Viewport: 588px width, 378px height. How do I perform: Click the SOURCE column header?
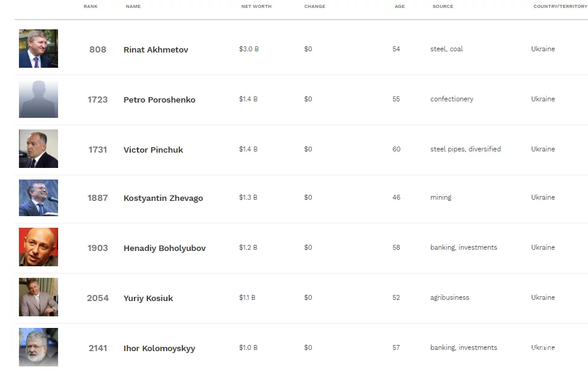[443, 6]
